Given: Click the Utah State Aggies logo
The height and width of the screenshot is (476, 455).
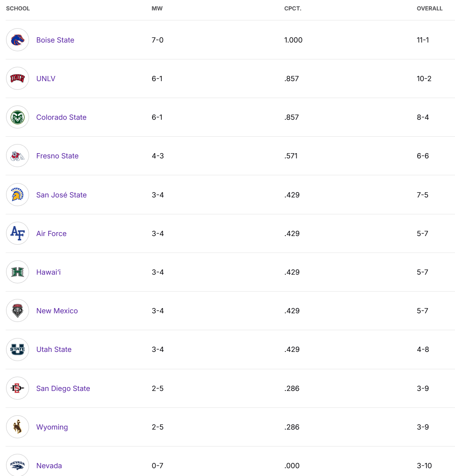Looking at the screenshot, I should click(17, 349).
